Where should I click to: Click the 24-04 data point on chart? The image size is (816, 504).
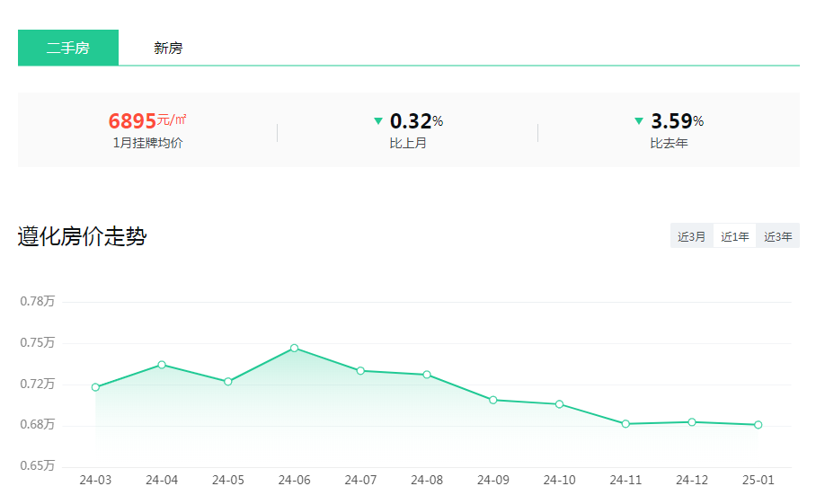click(x=162, y=365)
